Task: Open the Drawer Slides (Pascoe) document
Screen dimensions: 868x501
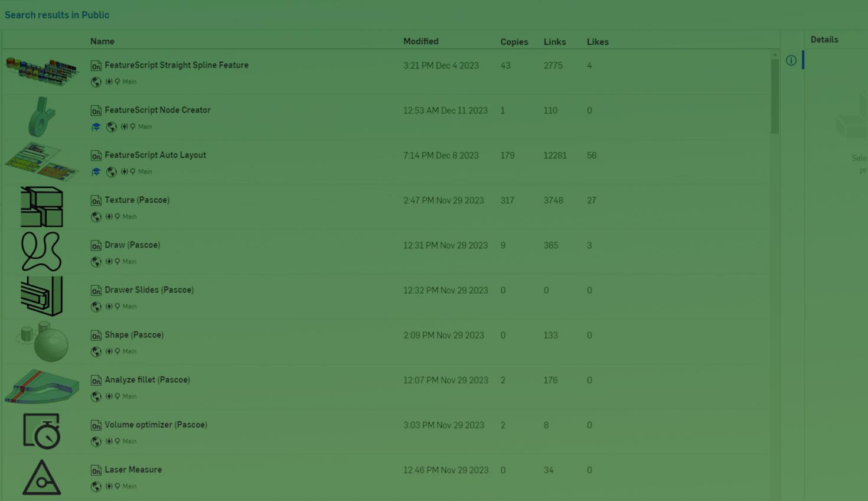Action: [x=149, y=290]
